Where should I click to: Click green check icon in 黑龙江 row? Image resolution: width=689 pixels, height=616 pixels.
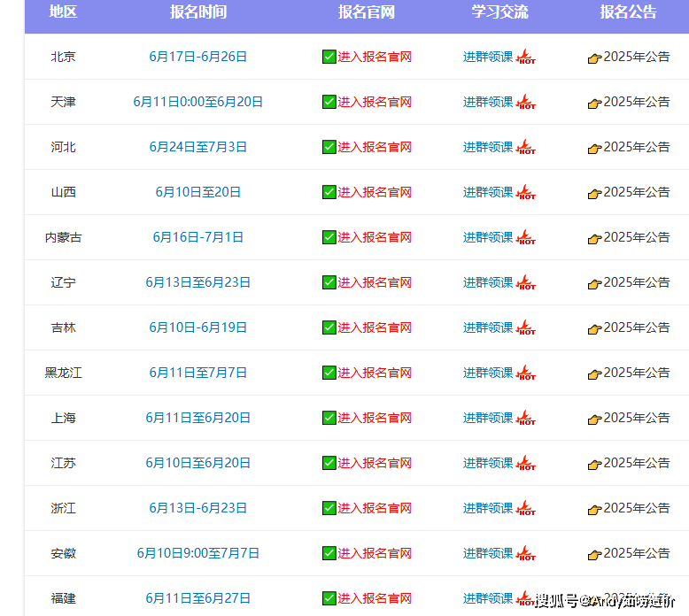329,373
